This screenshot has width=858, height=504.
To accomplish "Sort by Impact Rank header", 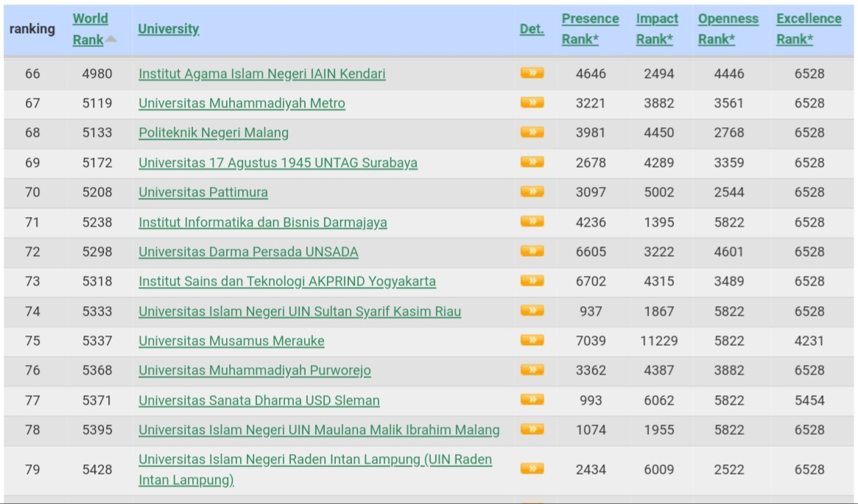I will click(x=657, y=29).
